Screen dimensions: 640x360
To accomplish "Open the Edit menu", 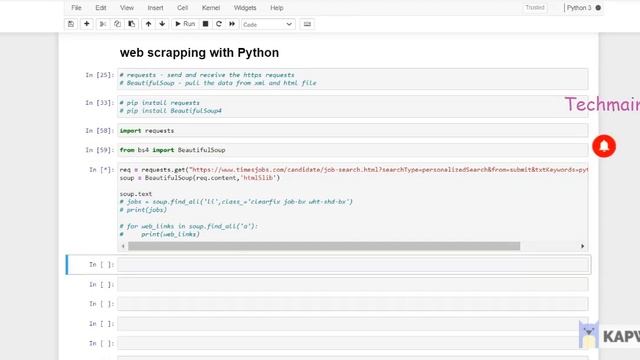I will point(101,8).
